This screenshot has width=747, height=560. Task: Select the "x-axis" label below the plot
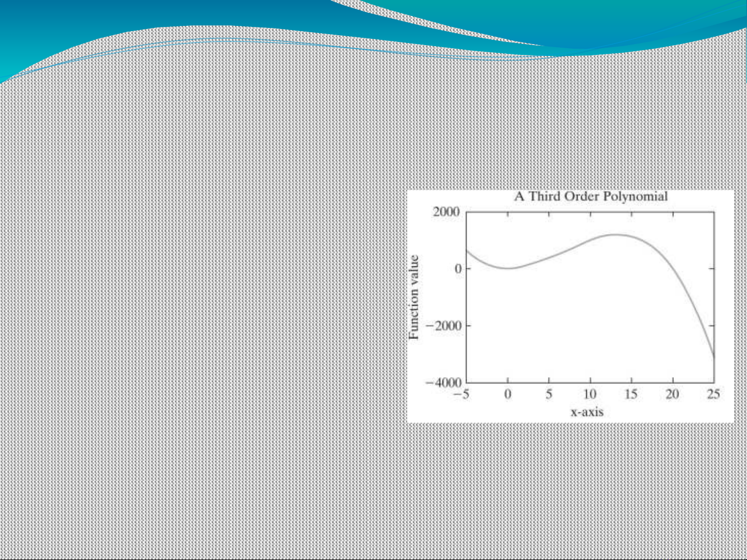coord(587,412)
